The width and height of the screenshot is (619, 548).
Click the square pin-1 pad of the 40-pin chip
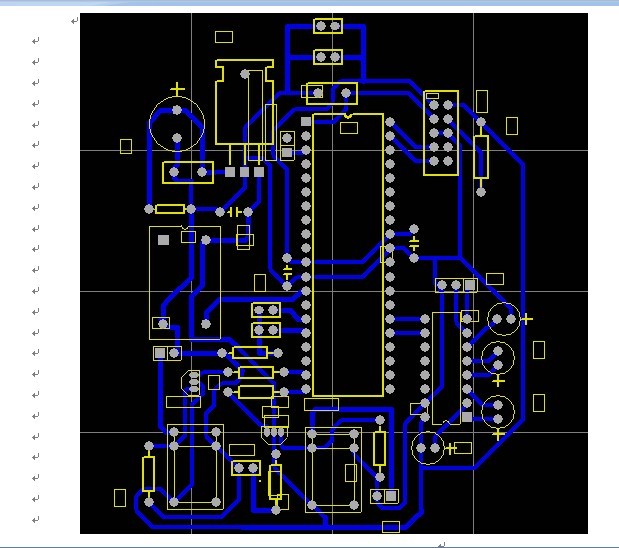pos(306,122)
